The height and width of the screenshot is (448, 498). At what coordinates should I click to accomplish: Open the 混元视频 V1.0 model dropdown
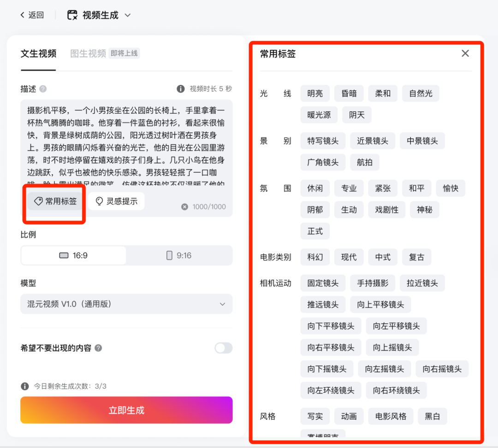tap(126, 304)
